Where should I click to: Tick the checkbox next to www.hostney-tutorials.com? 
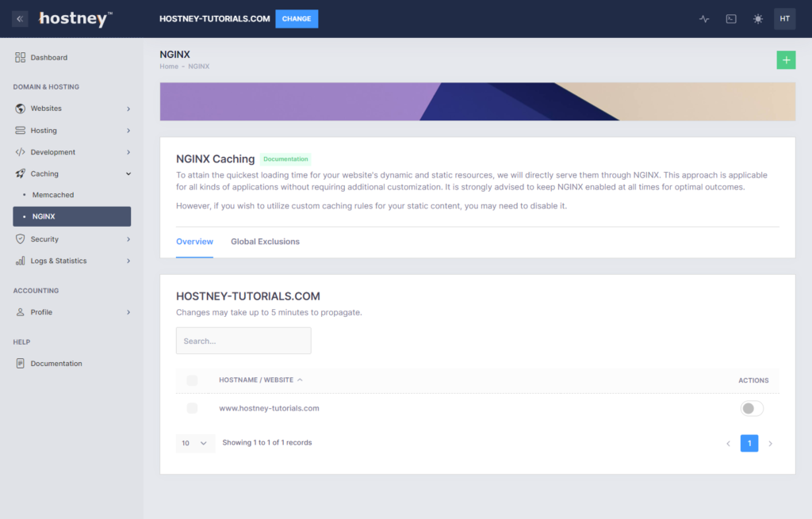pyautogui.click(x=192, y=407)
